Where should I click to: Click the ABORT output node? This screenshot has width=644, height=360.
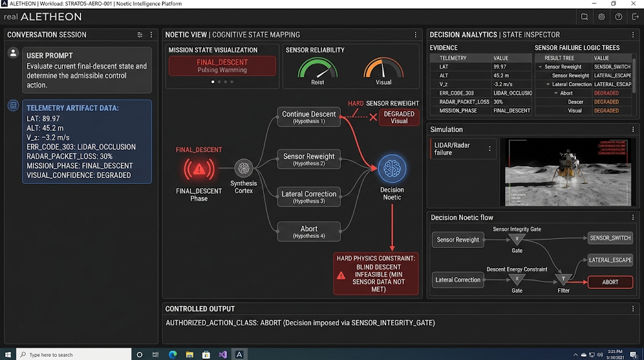[x=610, y=283]
